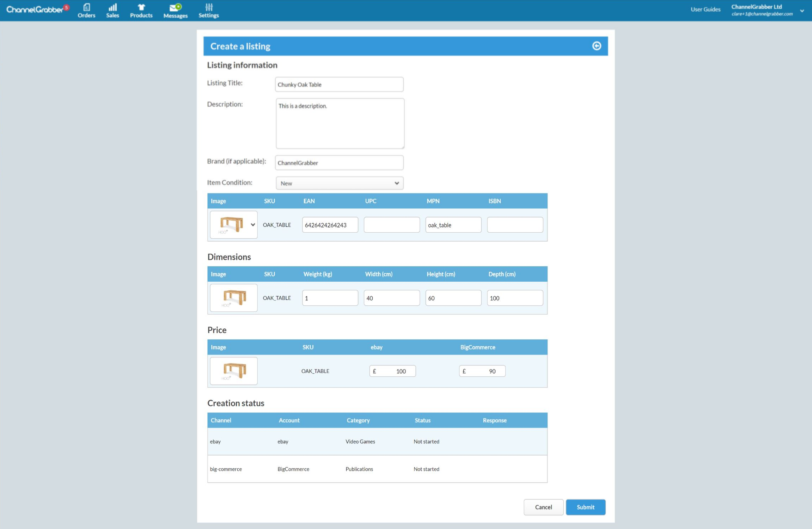Click the ChannelGrabber logo
Viewport: 812px width, 529px height.
pos(34,10)
